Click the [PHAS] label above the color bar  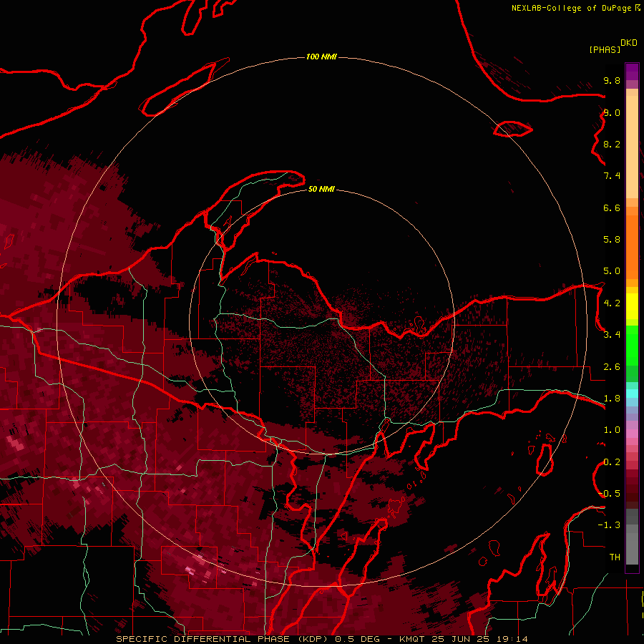[605, 49]
